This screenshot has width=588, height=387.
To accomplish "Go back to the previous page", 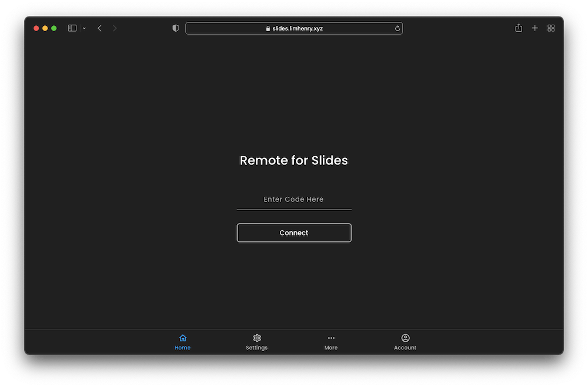I will (x=99, y=28).
